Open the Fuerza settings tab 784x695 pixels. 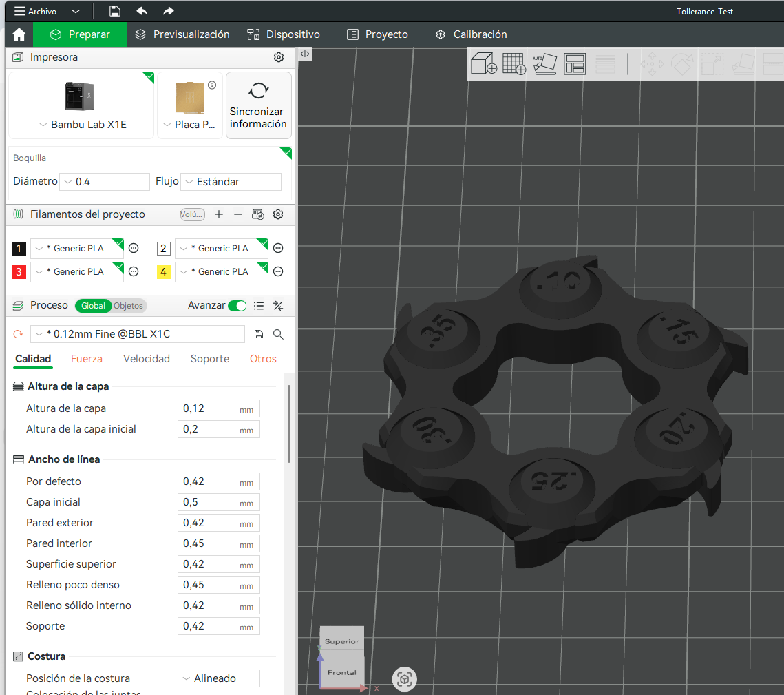tap(87, 359)
